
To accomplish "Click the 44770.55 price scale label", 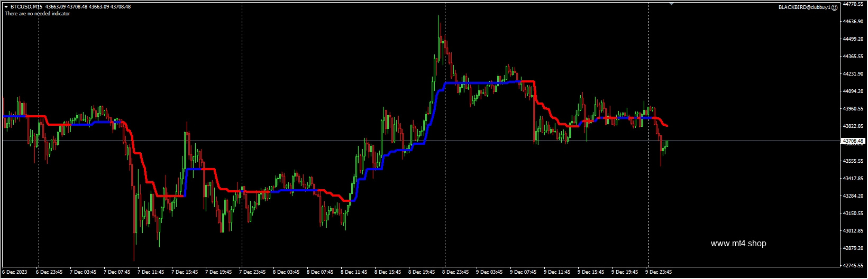I will [x=853, y=4].
